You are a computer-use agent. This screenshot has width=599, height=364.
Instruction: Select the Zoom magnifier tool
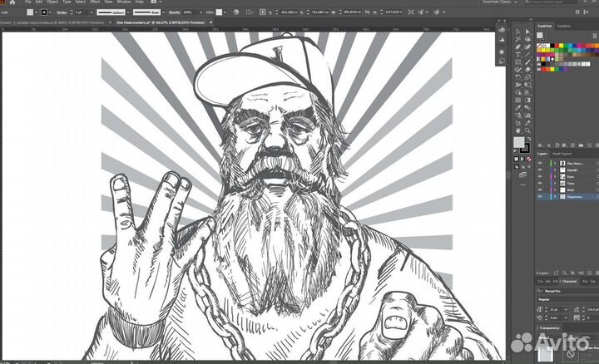click(x=527, y=130)
